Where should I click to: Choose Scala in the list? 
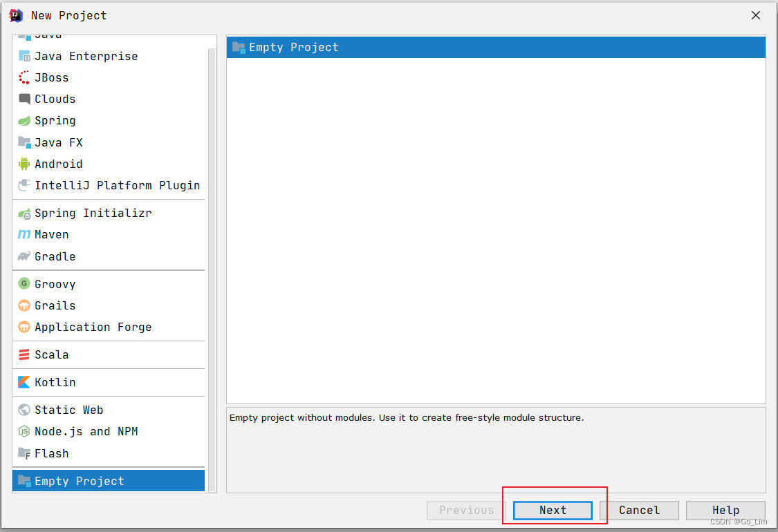[108, 354]
